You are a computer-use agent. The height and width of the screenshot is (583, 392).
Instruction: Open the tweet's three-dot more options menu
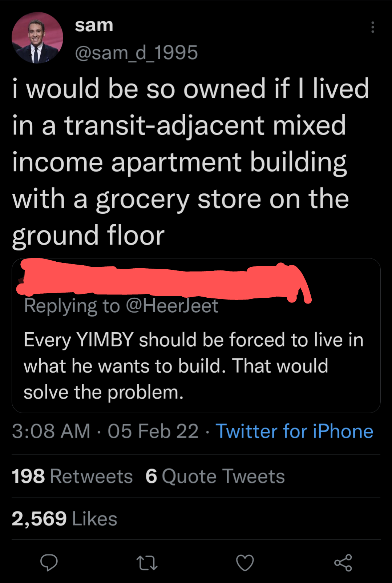point(372,27)
